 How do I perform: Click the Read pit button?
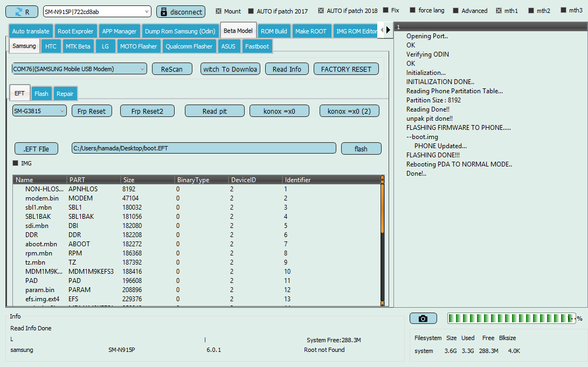215,111
